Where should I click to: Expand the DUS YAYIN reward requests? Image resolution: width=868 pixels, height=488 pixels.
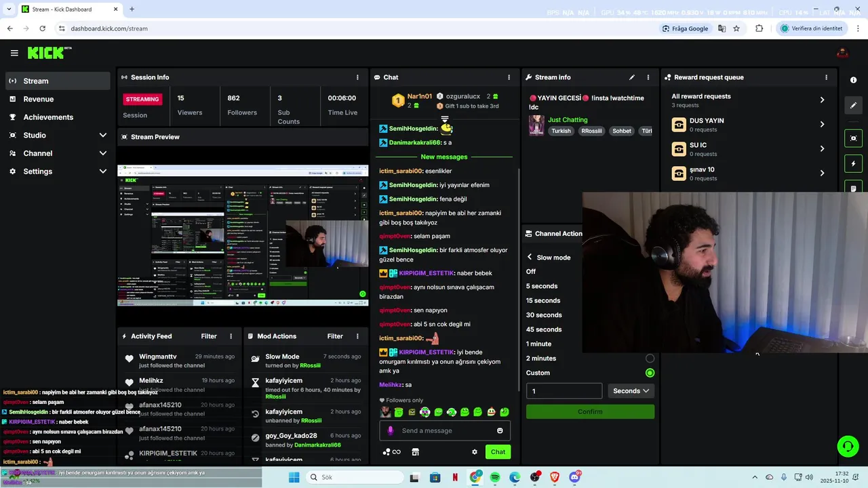822,124
